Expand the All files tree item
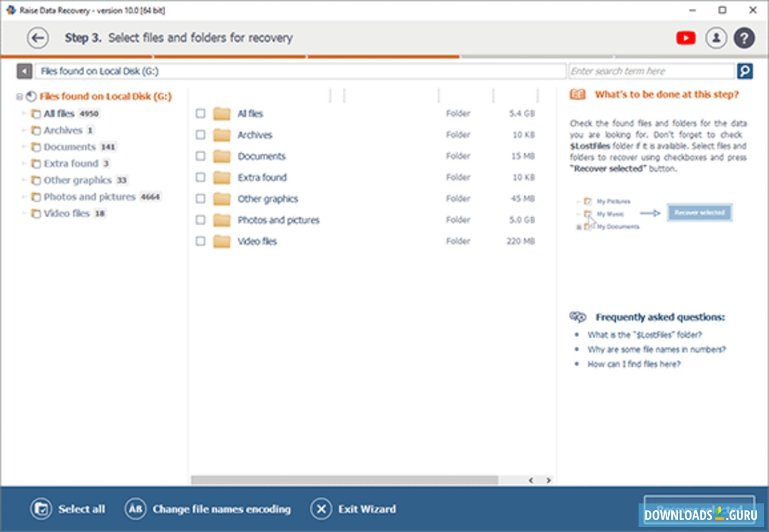Screen dimensions: 769x532 pos(24,113)
